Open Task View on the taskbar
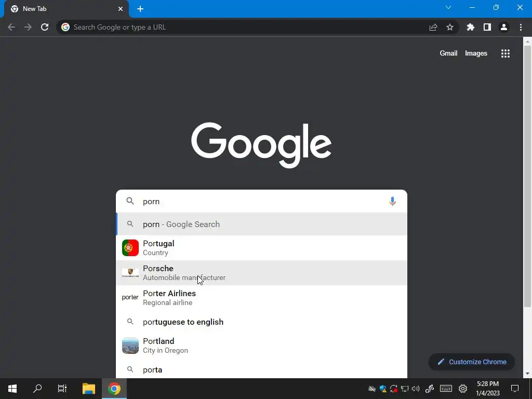 (x=62, y=389)
